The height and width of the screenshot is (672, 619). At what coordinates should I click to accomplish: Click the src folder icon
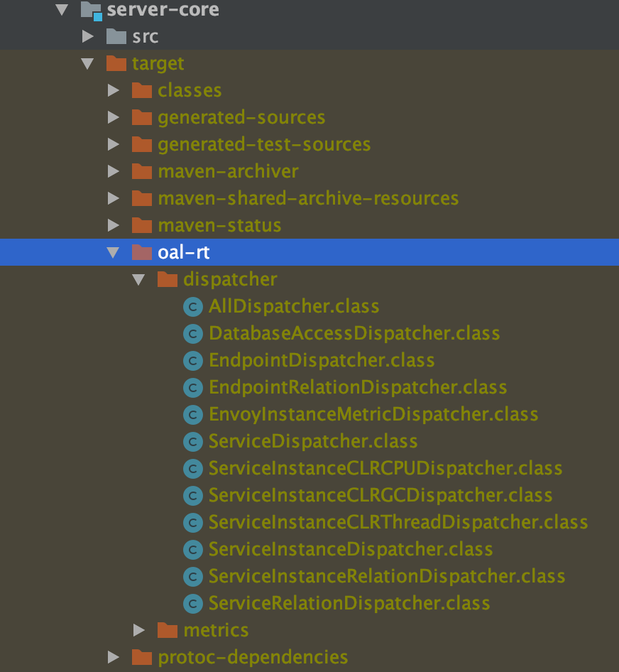[x=116, y=36]
